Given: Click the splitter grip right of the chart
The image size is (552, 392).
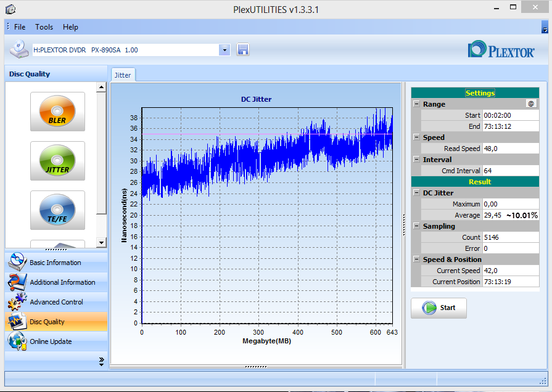Looking at the screenshot, I should click(404, 225).
